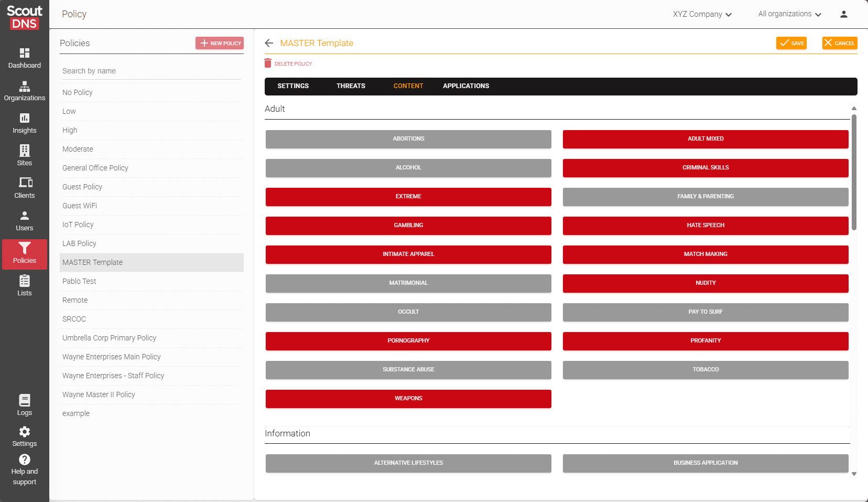Viewport: 868px width, 502px height.
Task: Click Delete Policy
Action: [288, 63]
